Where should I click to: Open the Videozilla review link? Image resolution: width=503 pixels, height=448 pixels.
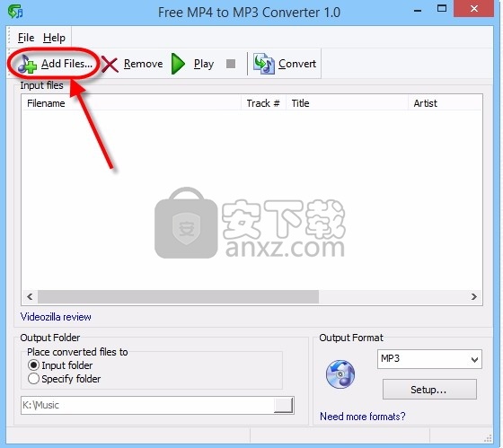point(56,317)
